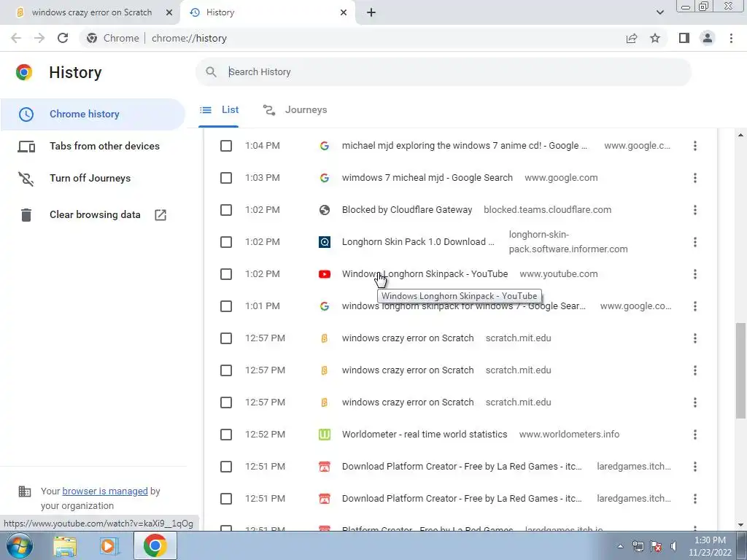Tick the Longhorn Skin Pack 1.0 Download checkbox
The image size is (747, 560).
coord(226,242)
